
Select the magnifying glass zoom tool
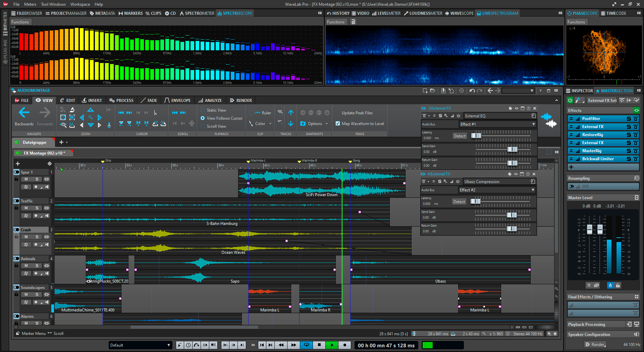point(91,117)
